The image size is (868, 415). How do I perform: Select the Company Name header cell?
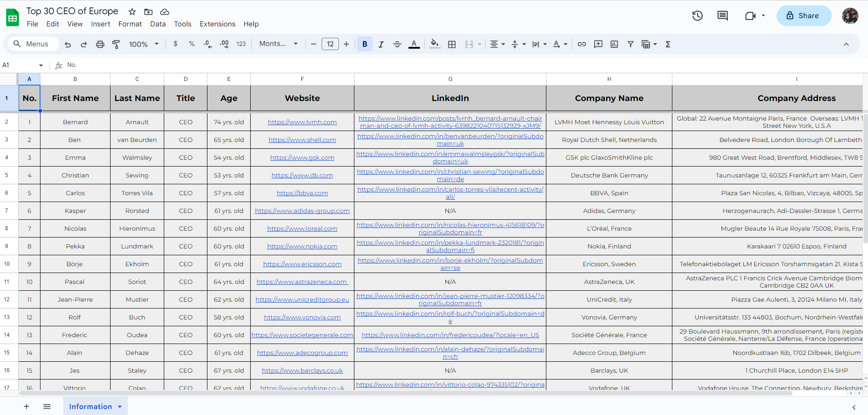click(609, 98)
